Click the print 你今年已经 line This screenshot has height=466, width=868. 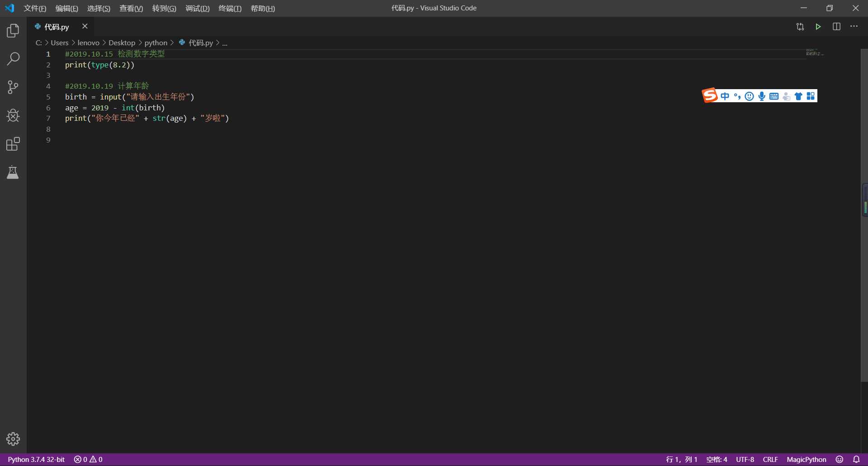147,118
